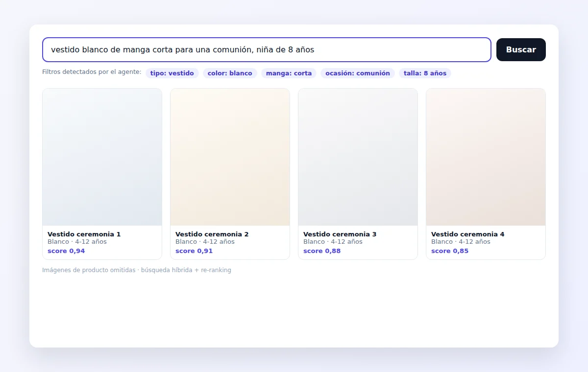The height and width of the screenshot is (372, 588).
Task: Click the 'Filtros detectados por el agente:' label
Action: click(x=92, y=72)
